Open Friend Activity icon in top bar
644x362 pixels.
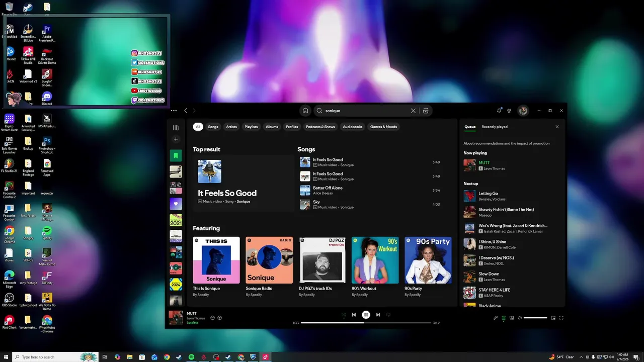[509, 111]
